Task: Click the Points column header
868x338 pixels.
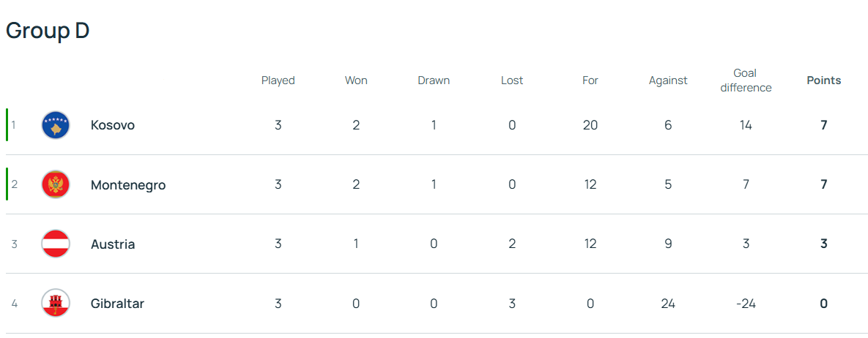Action: point(824,80)
